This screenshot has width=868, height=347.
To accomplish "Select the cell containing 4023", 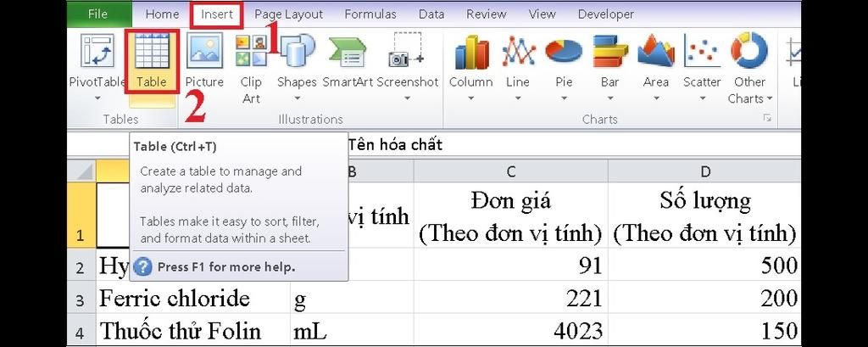I will pos(510,330).
